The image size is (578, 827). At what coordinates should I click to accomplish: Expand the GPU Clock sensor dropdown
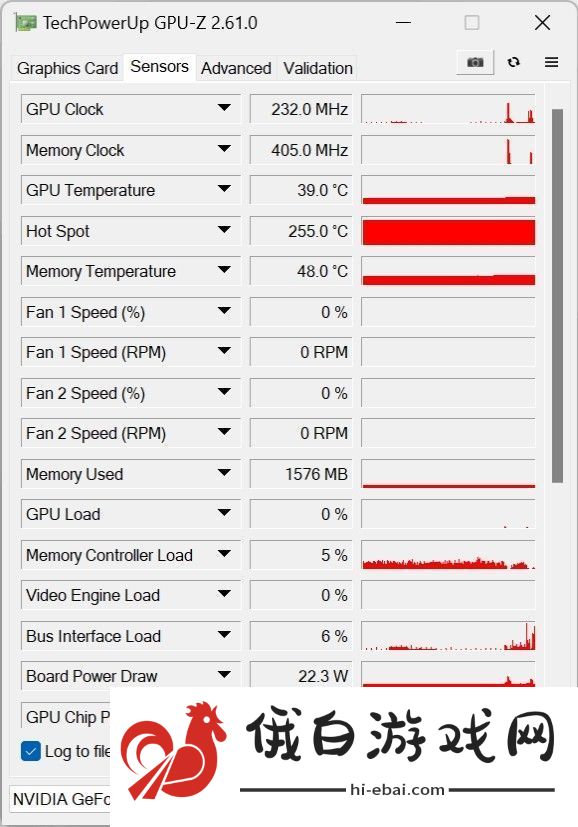point(224,108)
